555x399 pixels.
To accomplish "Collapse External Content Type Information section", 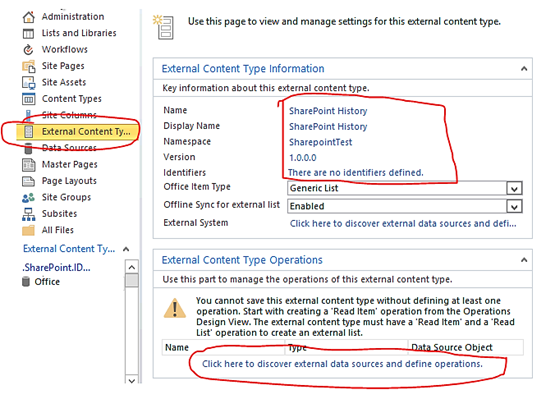I will (x=524, y=69).
